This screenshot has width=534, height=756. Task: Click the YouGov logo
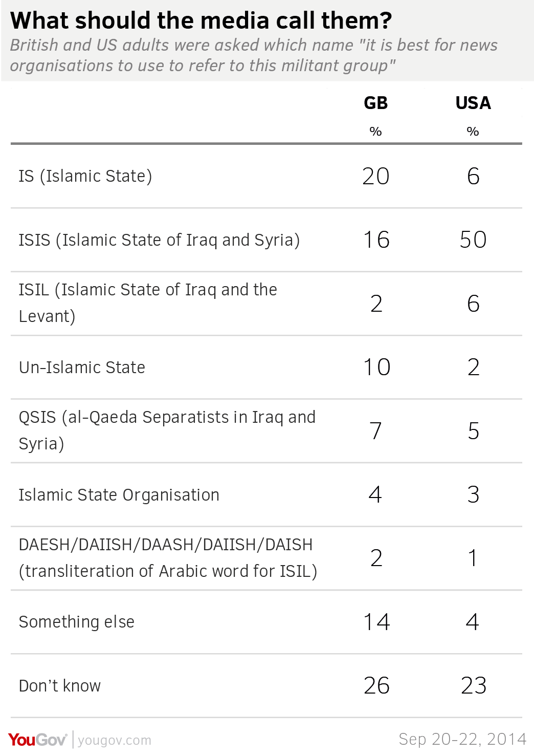coord(37,740)
